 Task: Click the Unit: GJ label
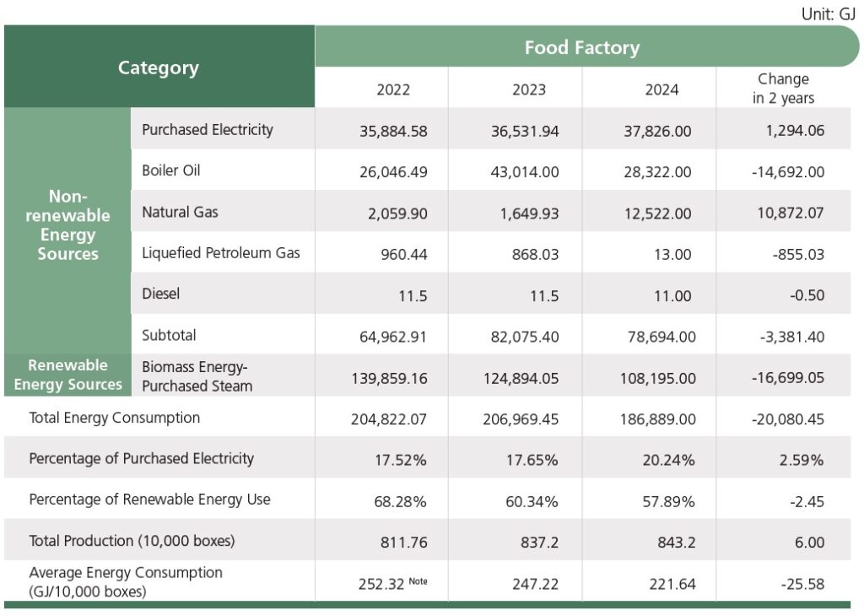pyautogui.click(x=828, y=13)
